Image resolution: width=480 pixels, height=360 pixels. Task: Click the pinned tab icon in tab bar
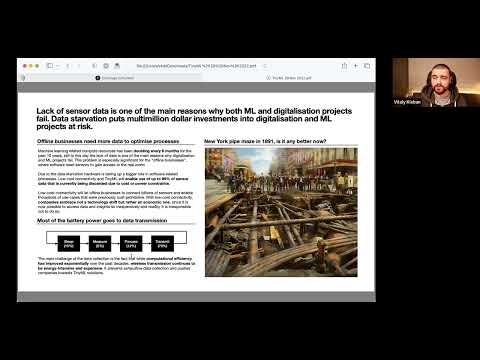tap(23, 78)
